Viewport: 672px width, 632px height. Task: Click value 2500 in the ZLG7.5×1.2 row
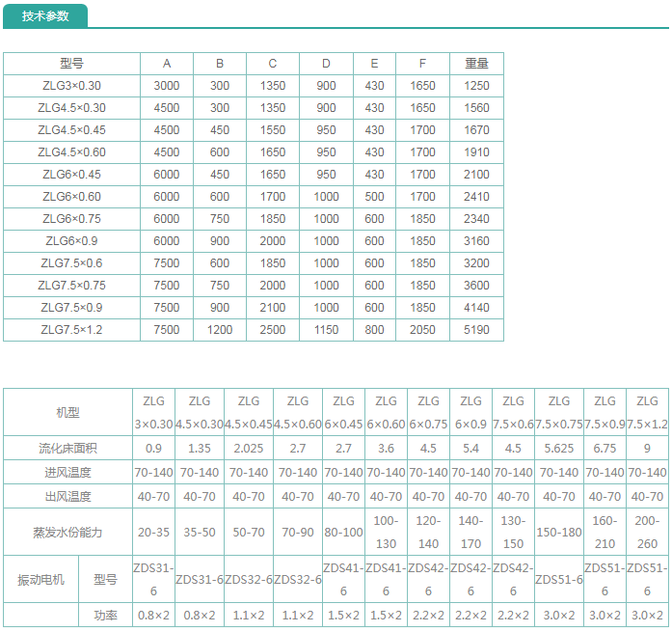[273, 330]
